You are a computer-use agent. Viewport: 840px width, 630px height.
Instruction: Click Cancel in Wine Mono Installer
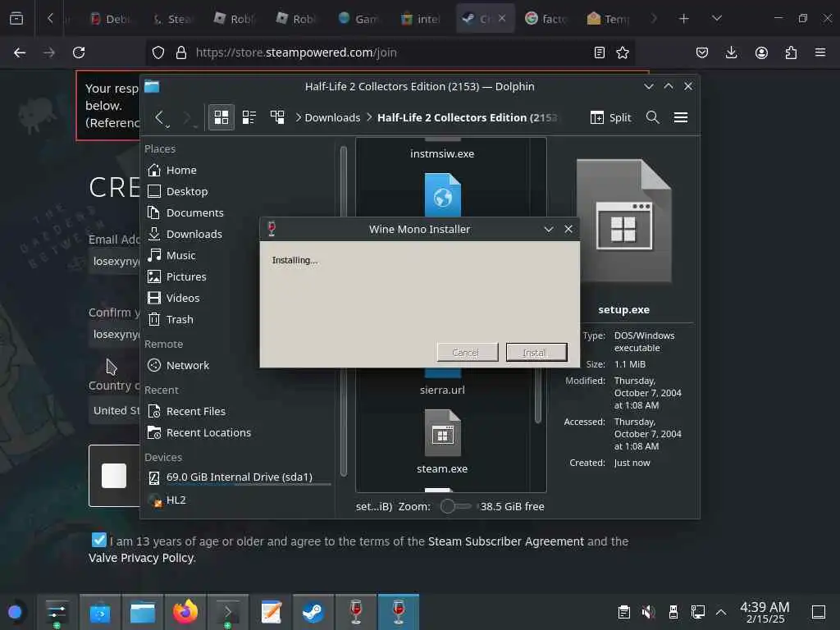[x=467, y=353]
